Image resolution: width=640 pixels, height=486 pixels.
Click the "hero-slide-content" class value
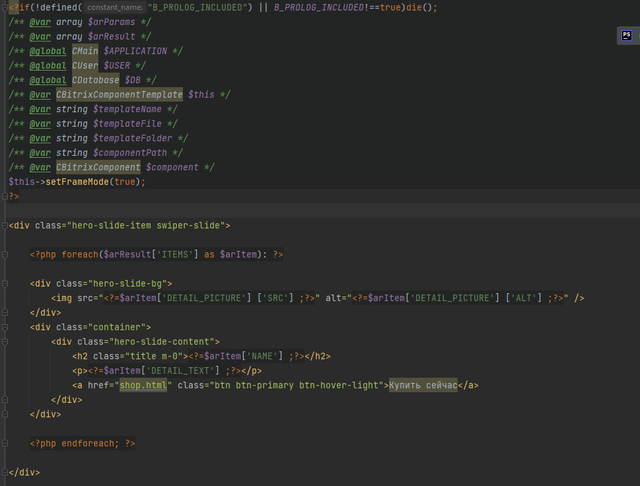click(x=162, y=342)
